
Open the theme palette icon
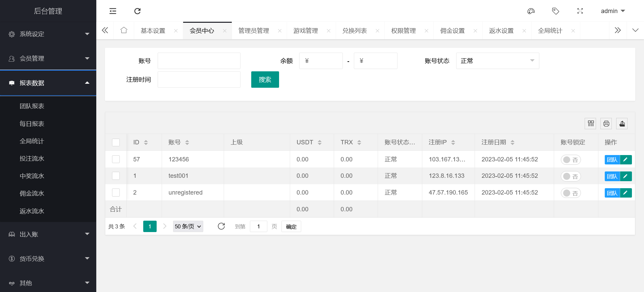click(x=531, y=11)
